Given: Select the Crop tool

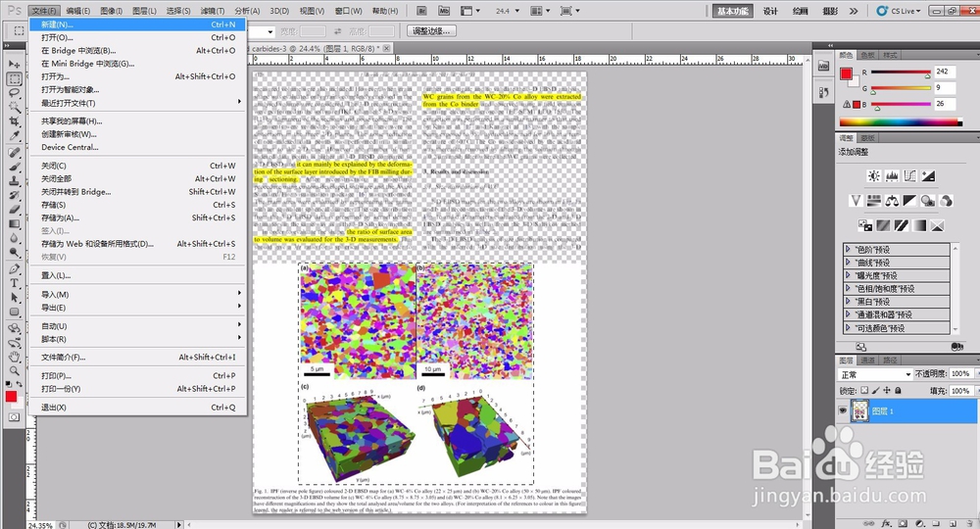Looking at the screenshot, I should pyautogui.click(x=15, y=121).
